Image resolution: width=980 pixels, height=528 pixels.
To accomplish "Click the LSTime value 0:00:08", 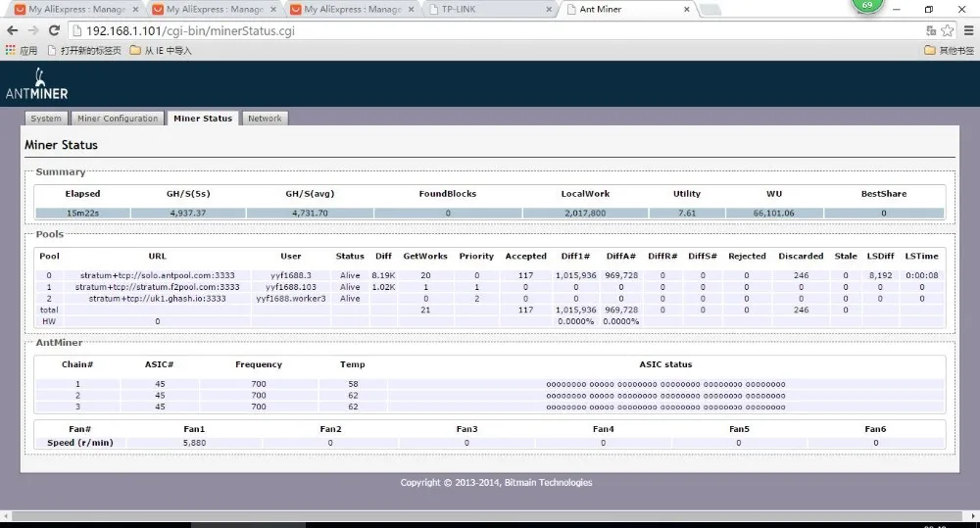I will coord(922,275).
